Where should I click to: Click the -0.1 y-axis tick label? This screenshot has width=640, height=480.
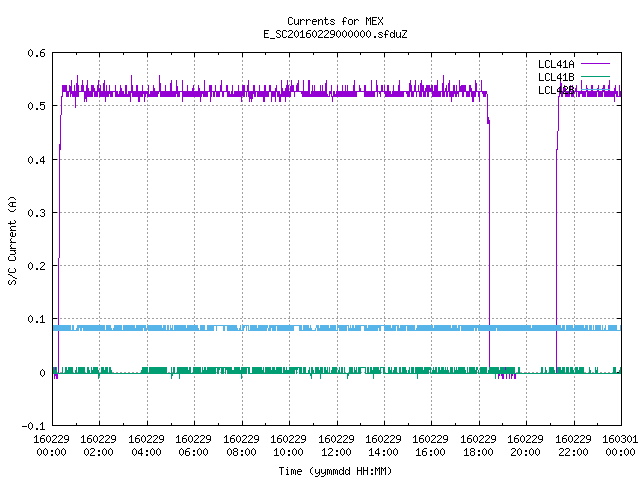click(33, 426)
